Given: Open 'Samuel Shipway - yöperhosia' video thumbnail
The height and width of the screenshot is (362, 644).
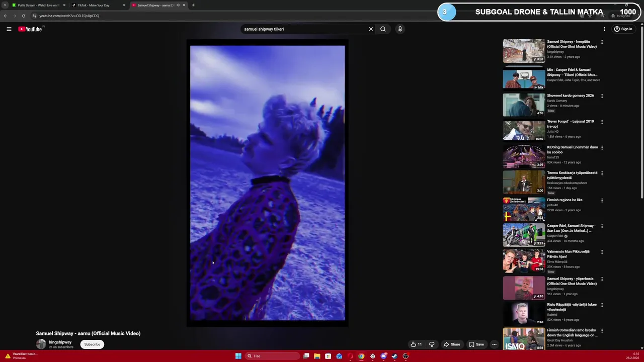Looking at the screenshot, I should click(524, 288).
